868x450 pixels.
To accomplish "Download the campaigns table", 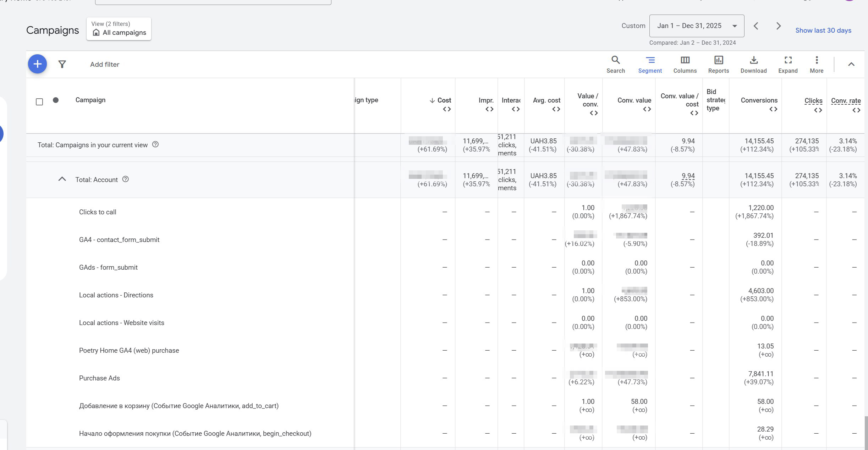I will (753, 64).
